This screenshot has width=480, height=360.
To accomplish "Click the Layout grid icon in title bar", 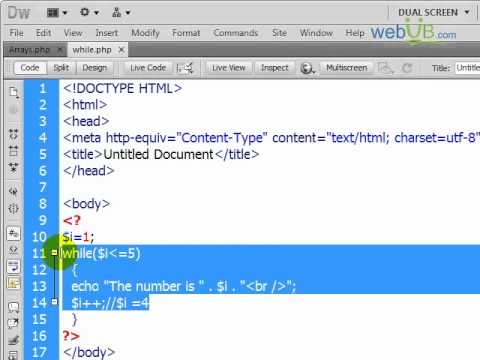I will tap(53, 13).
